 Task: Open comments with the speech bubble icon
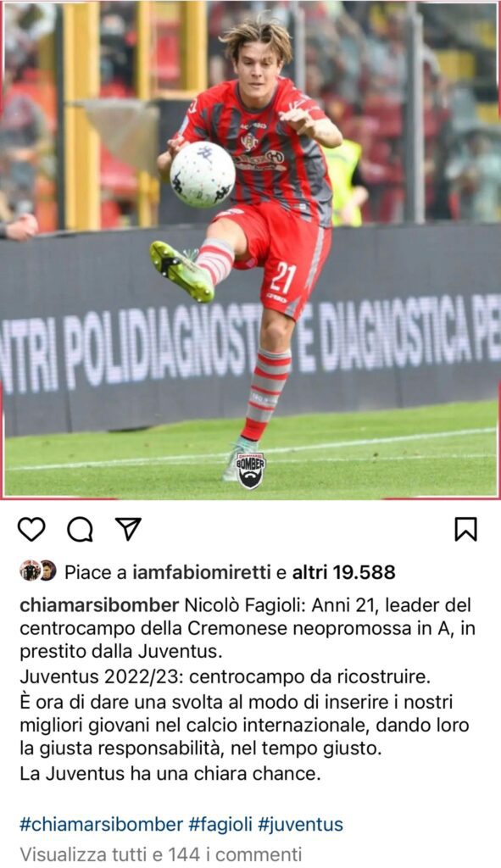[80, 529]
